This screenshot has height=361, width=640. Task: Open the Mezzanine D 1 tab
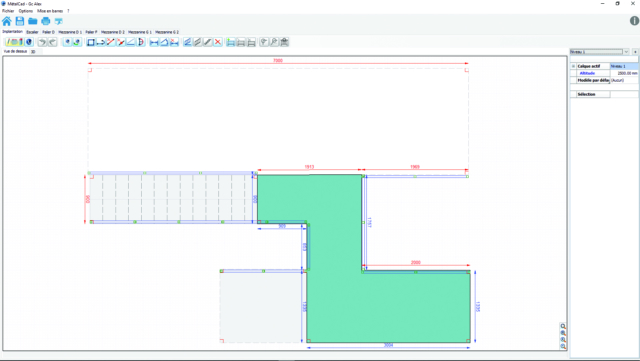click(70, 32)
